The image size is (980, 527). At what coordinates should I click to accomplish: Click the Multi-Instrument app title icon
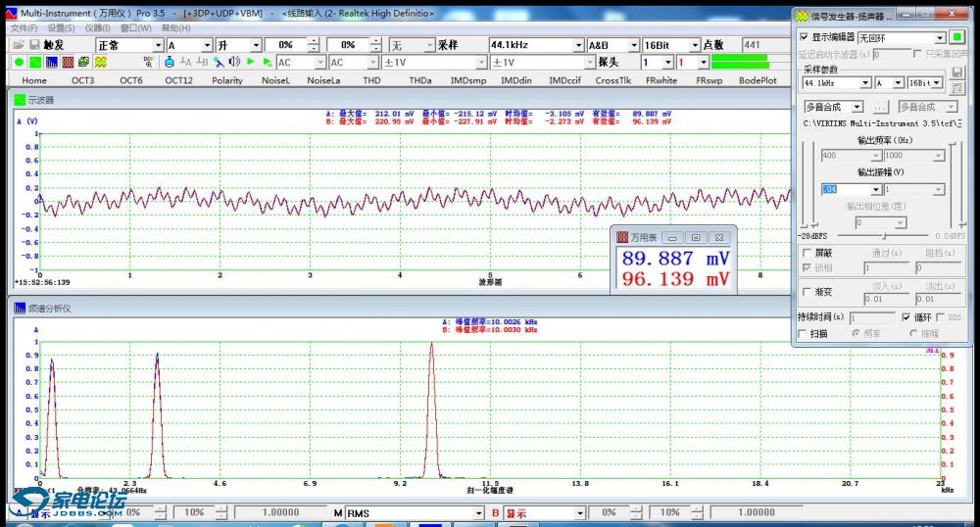click(x=11, y=13)
